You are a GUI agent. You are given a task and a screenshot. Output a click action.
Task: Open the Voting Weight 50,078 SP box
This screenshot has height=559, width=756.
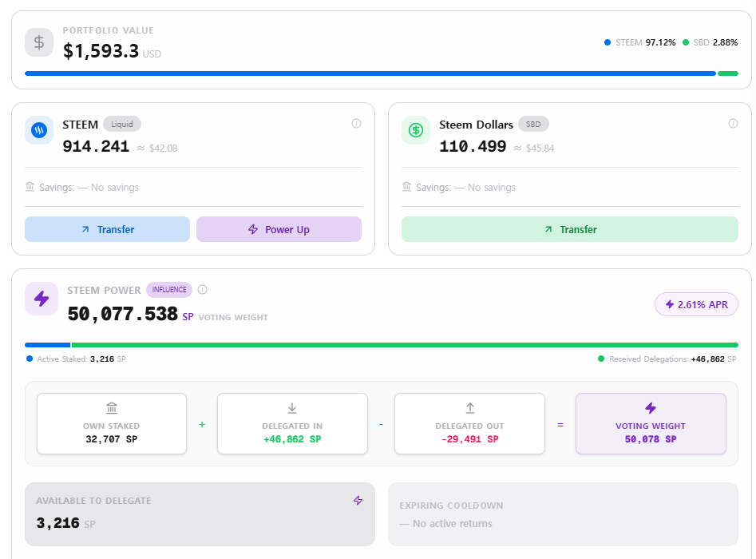point(651,423)
